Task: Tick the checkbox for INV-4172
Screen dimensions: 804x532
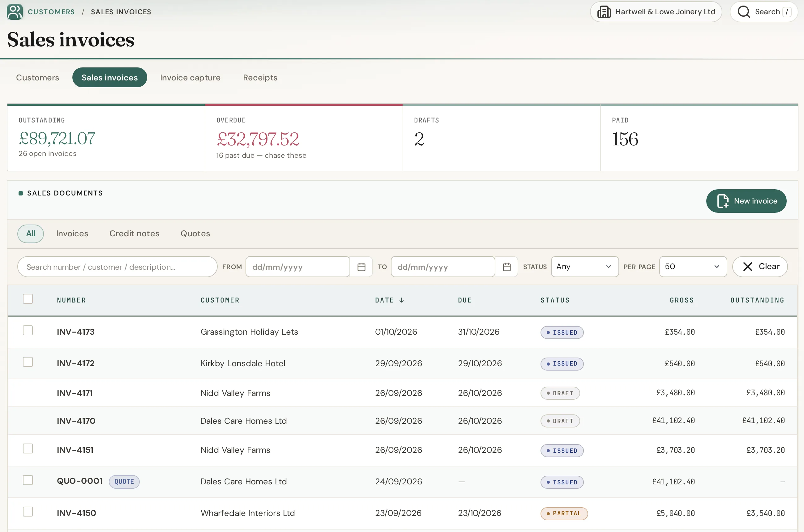Action: click(x=28, y=362)
